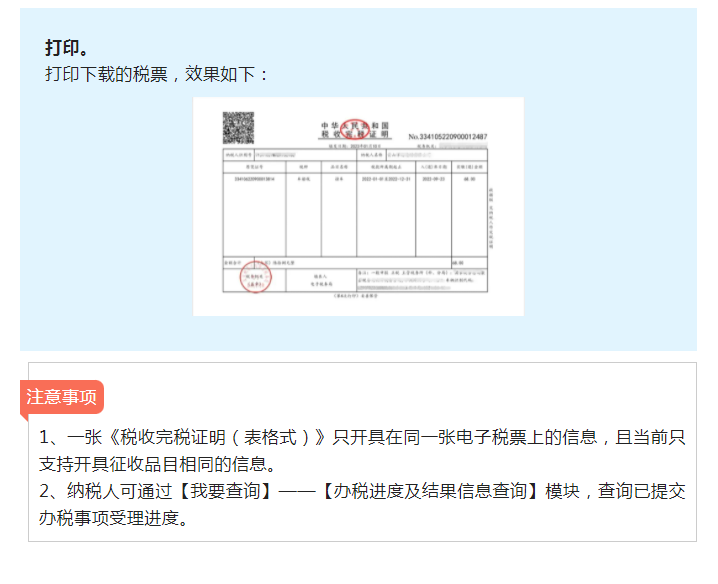Click the heading text 打印。

[66, 48]
